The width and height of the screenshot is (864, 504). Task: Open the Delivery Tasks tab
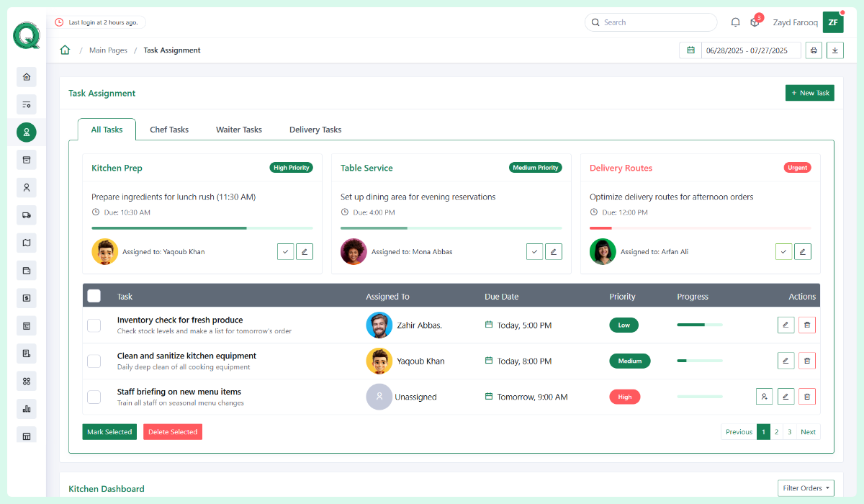point(315,130)
